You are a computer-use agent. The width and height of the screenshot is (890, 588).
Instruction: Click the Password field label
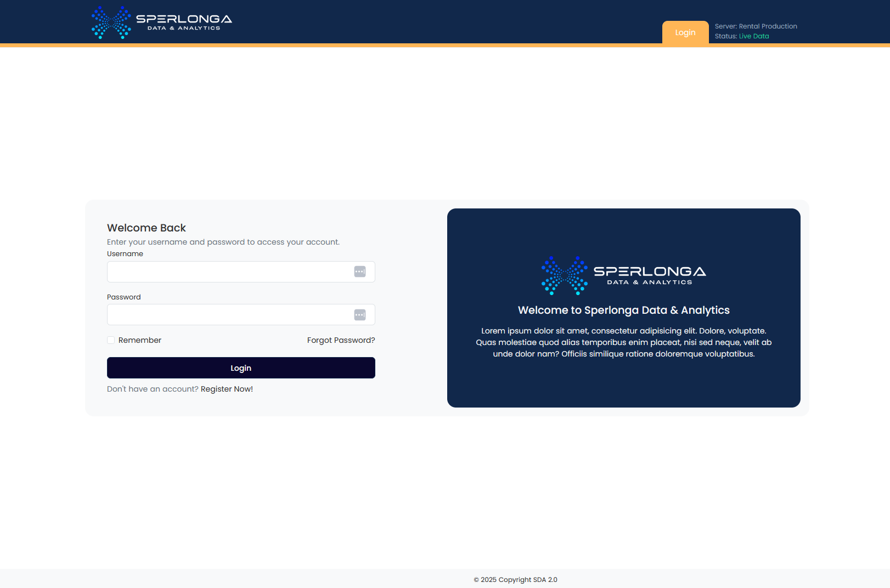(124, 297)
